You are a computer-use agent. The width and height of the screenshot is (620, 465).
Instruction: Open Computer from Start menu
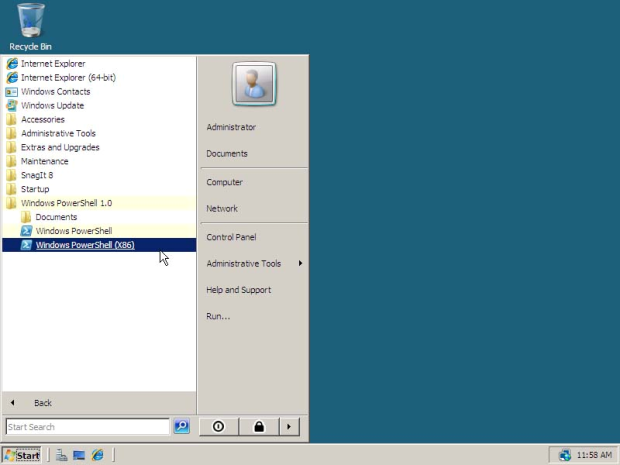tap(225, 182)
